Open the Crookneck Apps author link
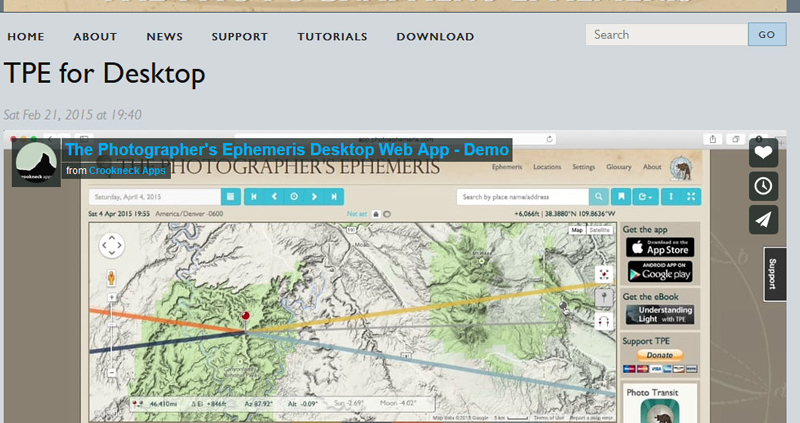Viewport: 800px width, 423px height. 127,170
